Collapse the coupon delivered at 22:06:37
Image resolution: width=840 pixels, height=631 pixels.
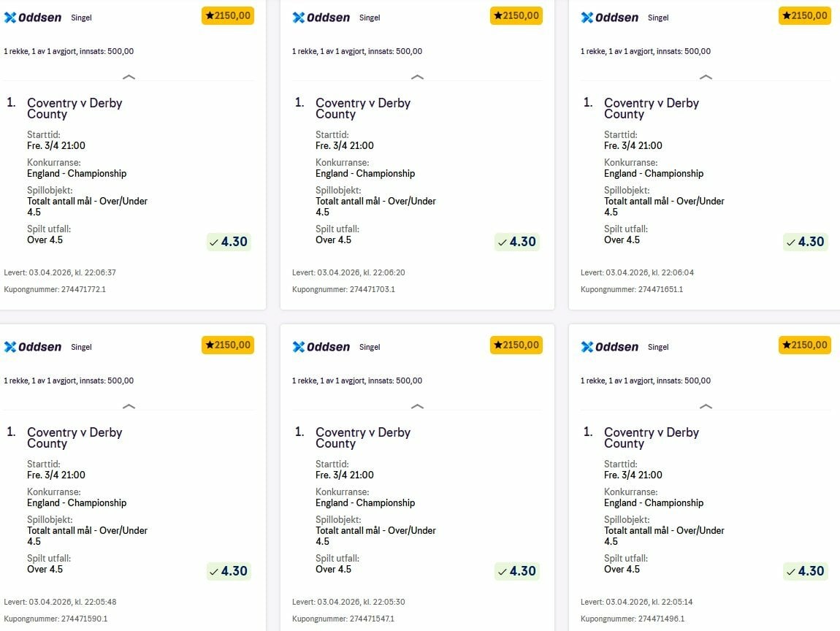pyautogui.click(x=129, y=77)
